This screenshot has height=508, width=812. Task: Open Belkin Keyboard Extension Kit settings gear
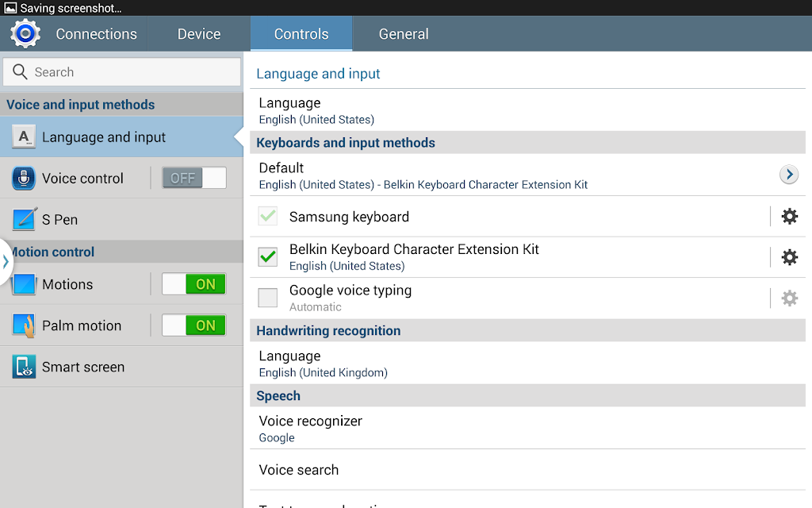[x=789, y=257]
